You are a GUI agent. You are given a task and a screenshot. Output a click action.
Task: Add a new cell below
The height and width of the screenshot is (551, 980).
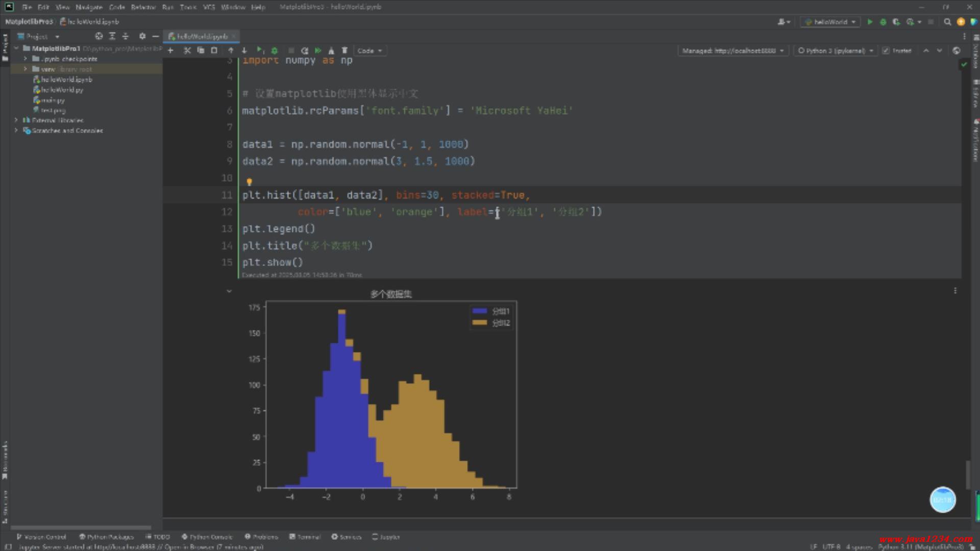click(170, 51)
